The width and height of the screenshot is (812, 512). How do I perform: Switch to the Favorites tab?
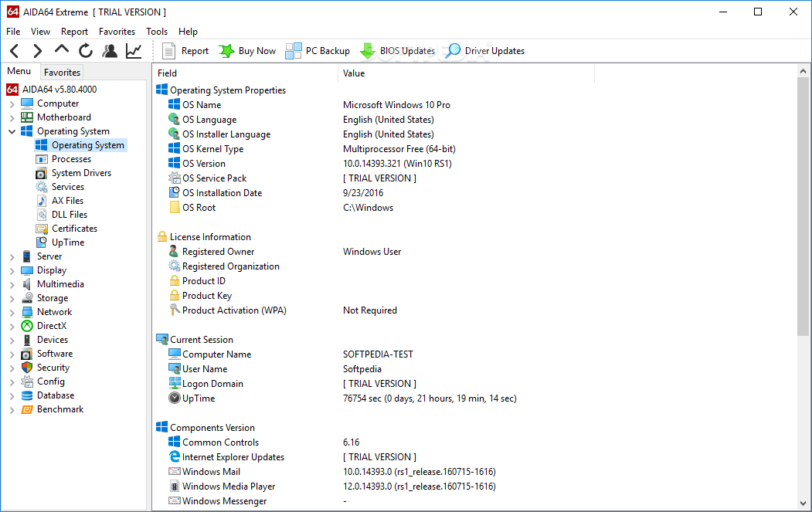[x=62, y=73]
